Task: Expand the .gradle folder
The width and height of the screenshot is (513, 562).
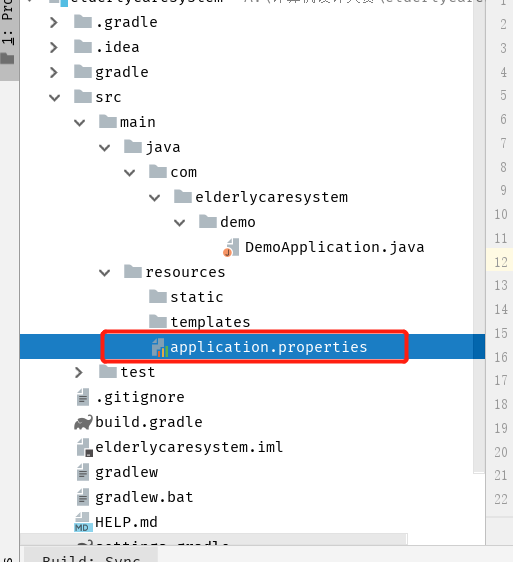Action: [54, 23]
